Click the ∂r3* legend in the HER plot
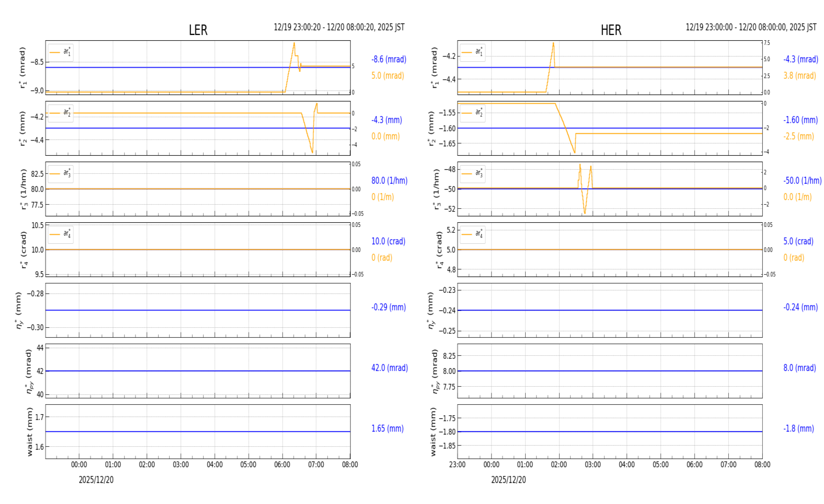 pos(473,173)
